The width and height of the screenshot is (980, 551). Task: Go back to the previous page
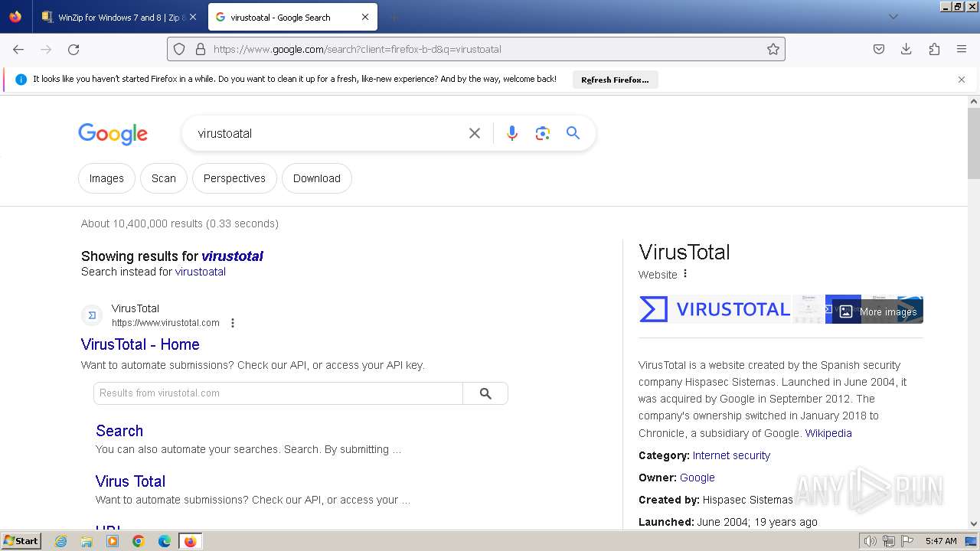tap(18, 49)
